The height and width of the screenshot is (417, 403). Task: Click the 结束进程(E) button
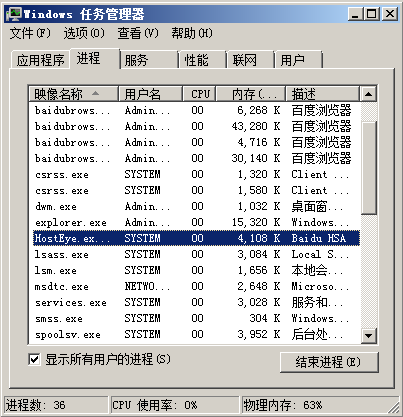329,362
